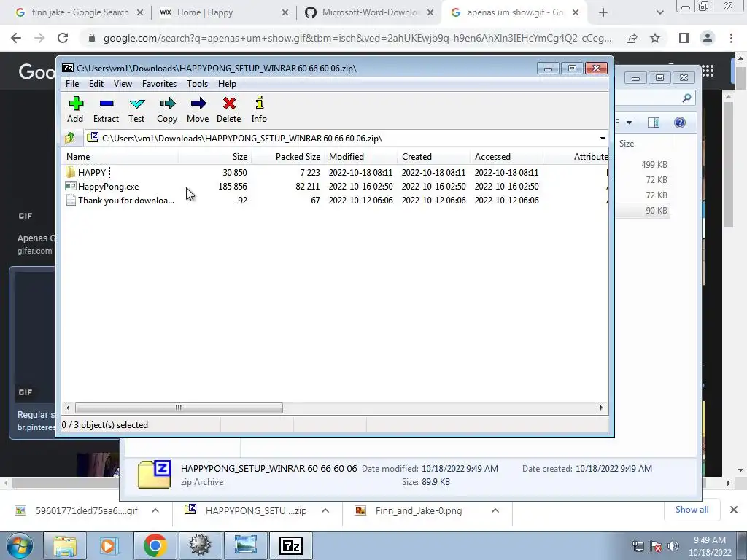Click the Chrome address bar URL
The width and height of the screenshot is (747, 560).
pos(357,38)
